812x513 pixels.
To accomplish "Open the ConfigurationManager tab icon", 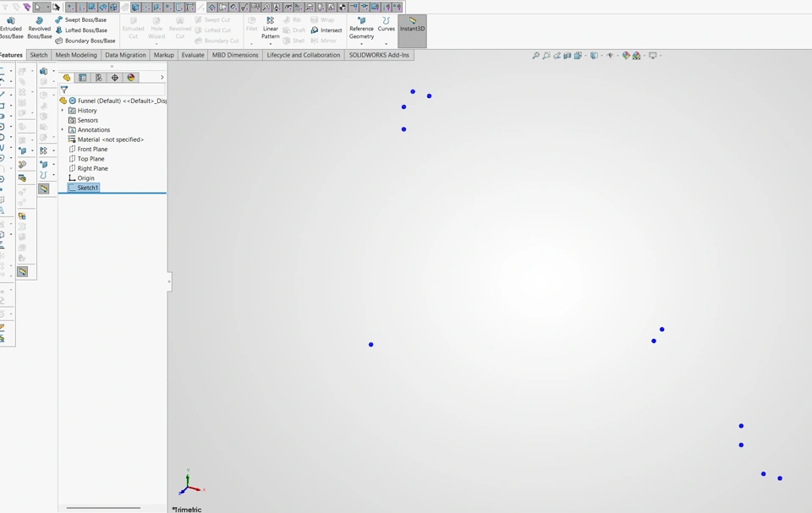I will pyautogui.click(x=98, y=78).
